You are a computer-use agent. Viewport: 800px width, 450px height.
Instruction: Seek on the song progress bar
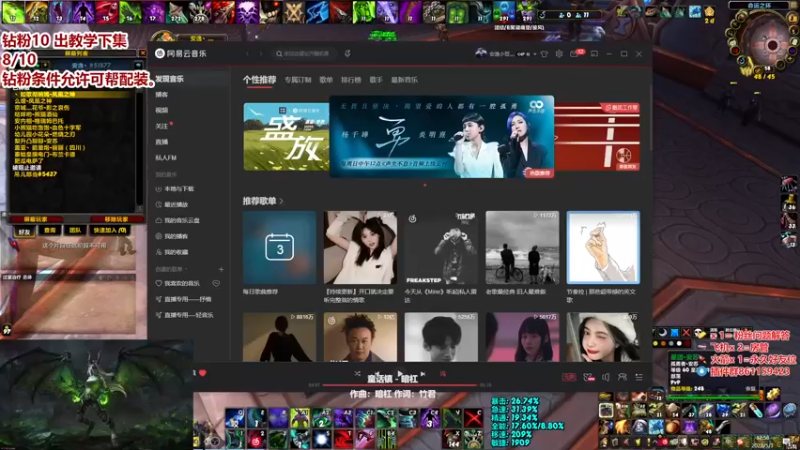tap(400, 385)
